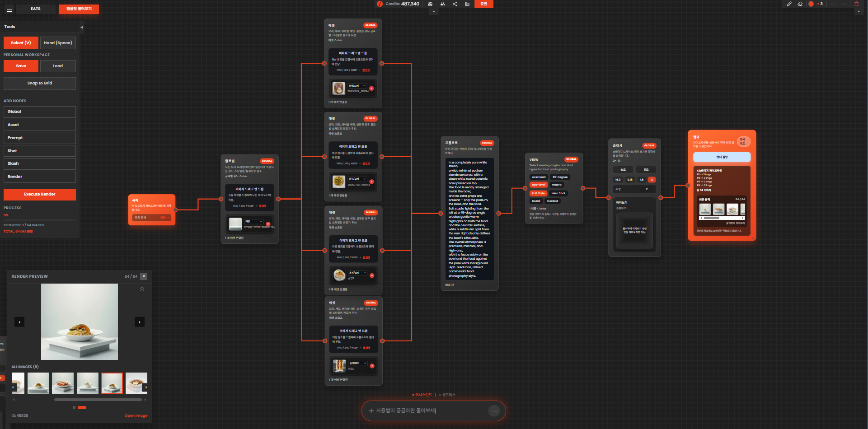Toggle the Hero Shot option
Image resolution: width=868 pixels, height=429 pixels.
click(x=558, y=193)
